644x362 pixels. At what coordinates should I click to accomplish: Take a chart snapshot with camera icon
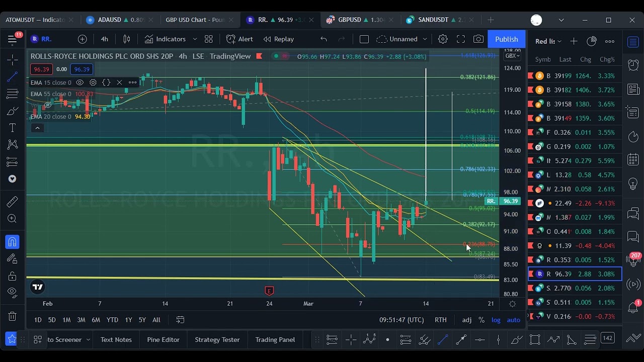(x=478, y=39)
